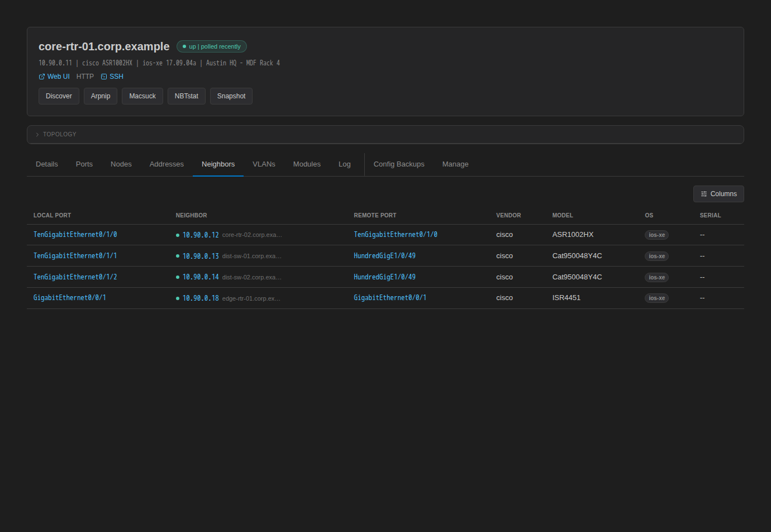Image resolution: width=771 pixels, height=532 pixels.
Task: Click the up | polled recently status badge
Action: click(x=212, y=46)
